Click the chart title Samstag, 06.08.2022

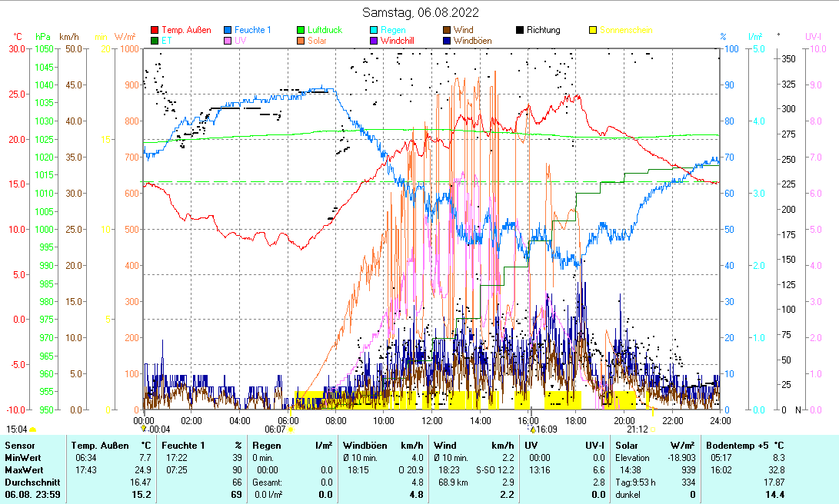[x=421, y=12]
